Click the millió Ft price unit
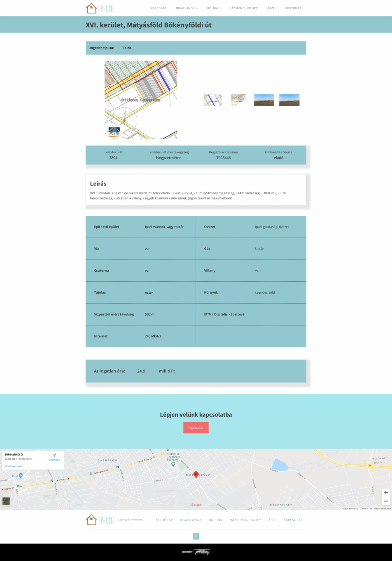This screenshot has height=561, width=392. [167, 371]
